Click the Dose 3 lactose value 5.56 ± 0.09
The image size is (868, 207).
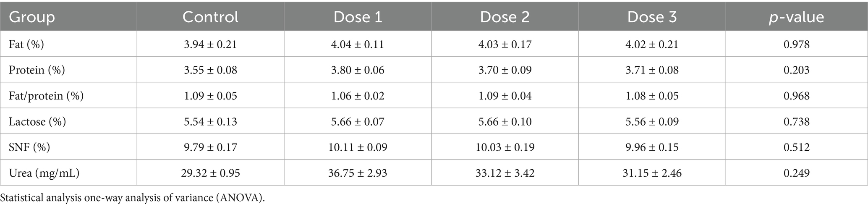click(652, 122)
